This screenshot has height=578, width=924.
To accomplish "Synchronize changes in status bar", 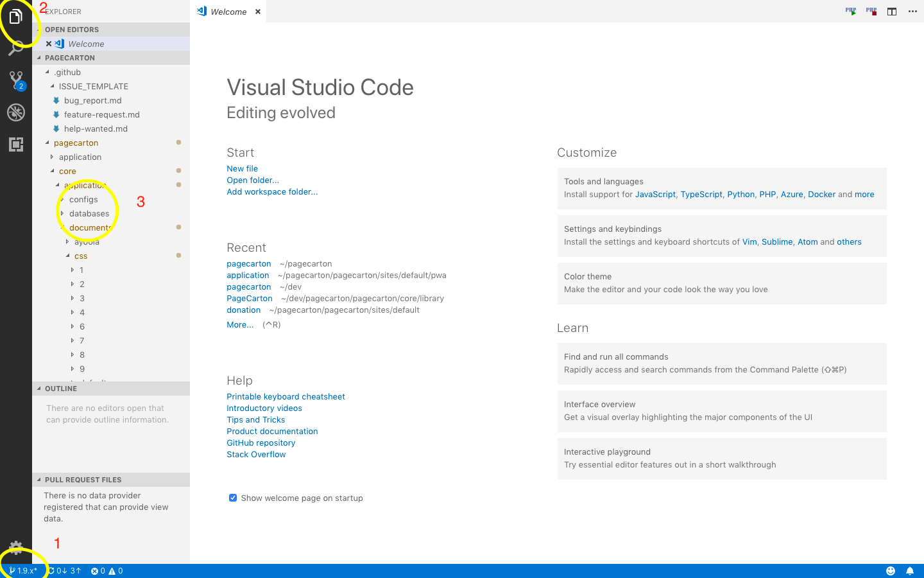I will click(65, 571).
